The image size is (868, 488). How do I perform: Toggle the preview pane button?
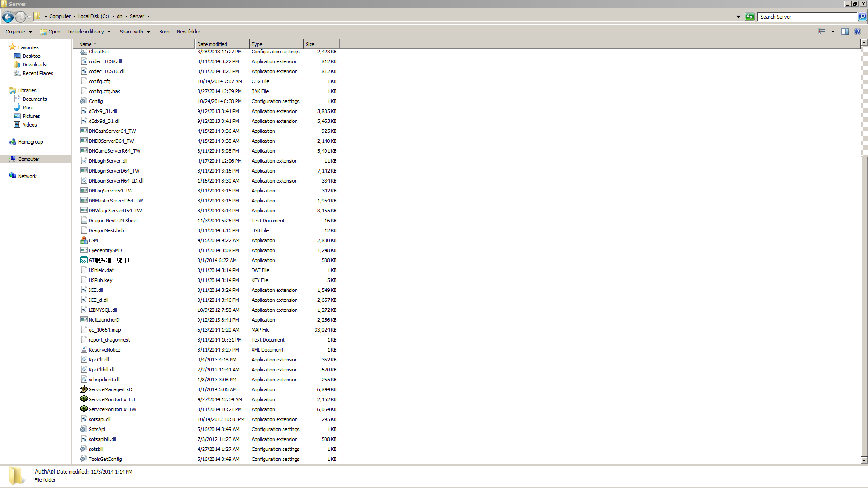[844, 32]
